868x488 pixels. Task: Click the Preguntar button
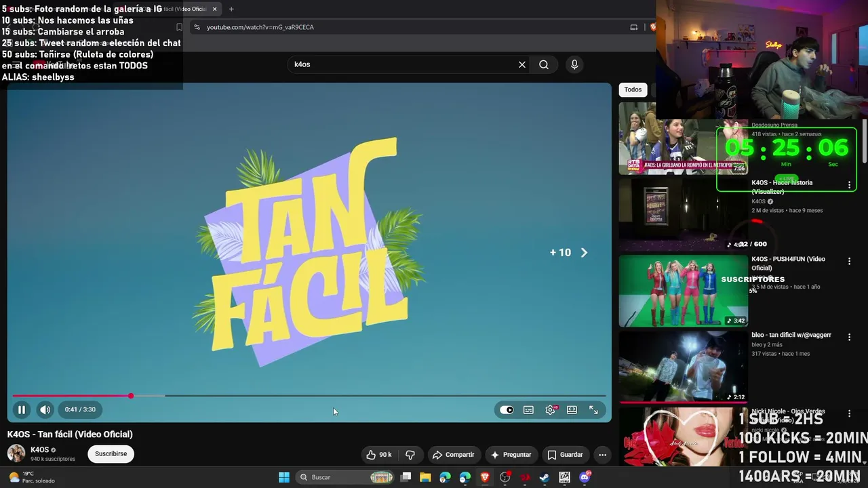[511, 455]
